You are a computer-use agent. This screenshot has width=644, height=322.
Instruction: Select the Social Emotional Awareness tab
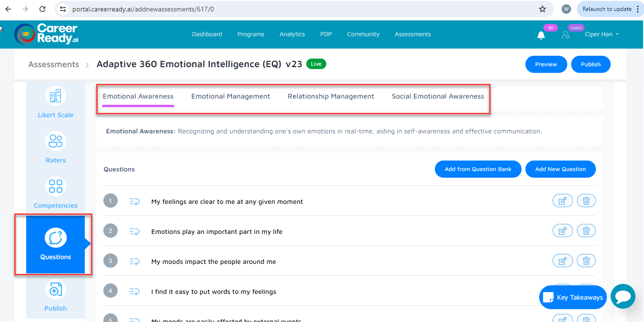point(437,96)
